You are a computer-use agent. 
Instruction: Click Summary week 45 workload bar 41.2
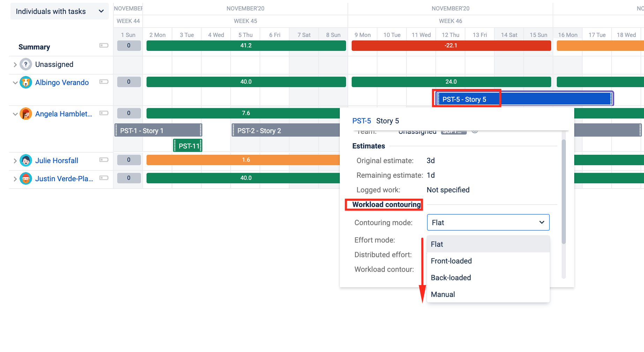coord(246,46)
